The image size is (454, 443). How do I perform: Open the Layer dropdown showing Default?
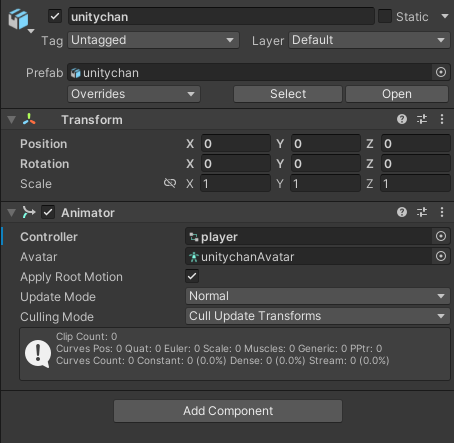pos(369,40)
